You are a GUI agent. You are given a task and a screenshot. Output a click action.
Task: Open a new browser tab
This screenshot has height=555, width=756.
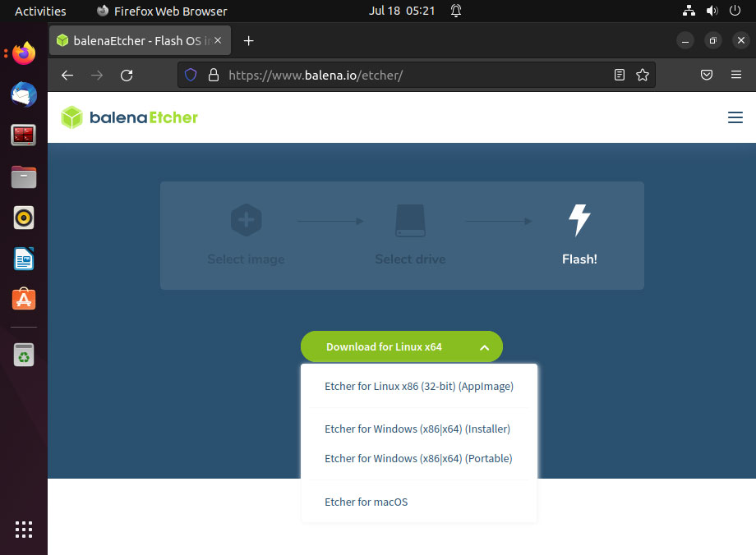tap(249, 41)
